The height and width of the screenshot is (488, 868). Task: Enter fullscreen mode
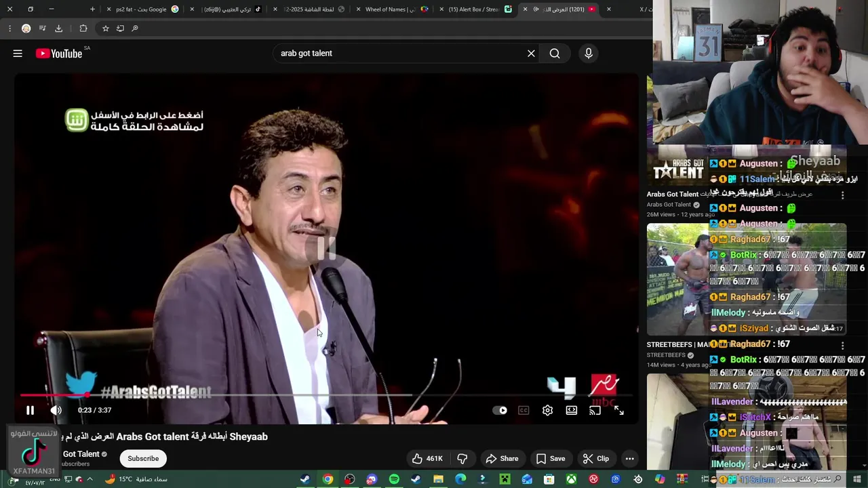[619, 410]
